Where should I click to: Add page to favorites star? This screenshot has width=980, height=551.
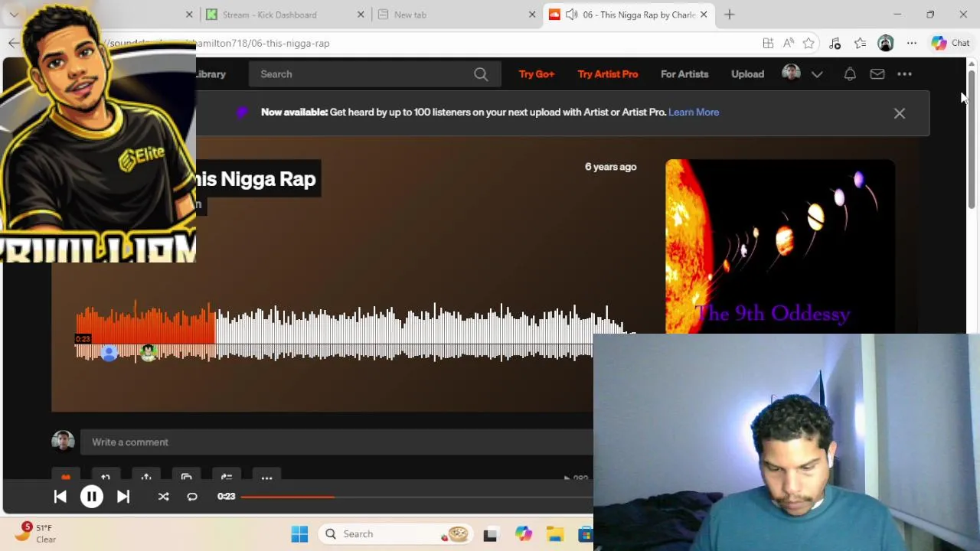[x=808, y=44]
